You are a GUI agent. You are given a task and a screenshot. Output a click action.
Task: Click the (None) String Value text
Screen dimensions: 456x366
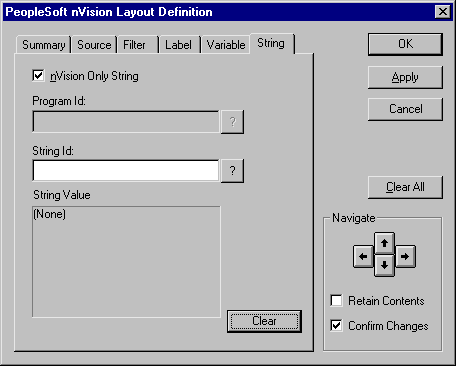(x=50, y=214)
